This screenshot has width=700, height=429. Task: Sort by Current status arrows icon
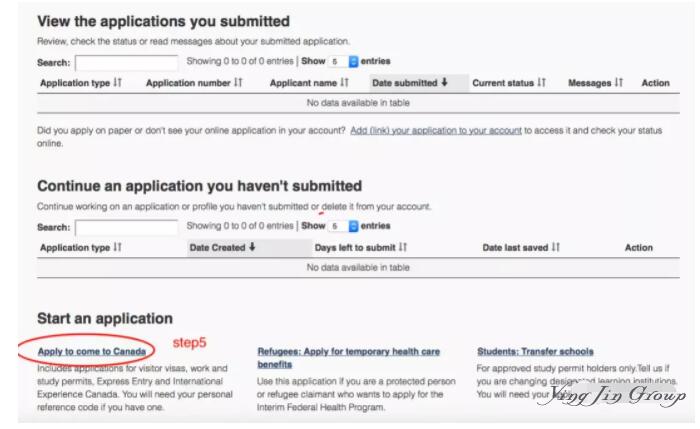click(x=542, y=83)
